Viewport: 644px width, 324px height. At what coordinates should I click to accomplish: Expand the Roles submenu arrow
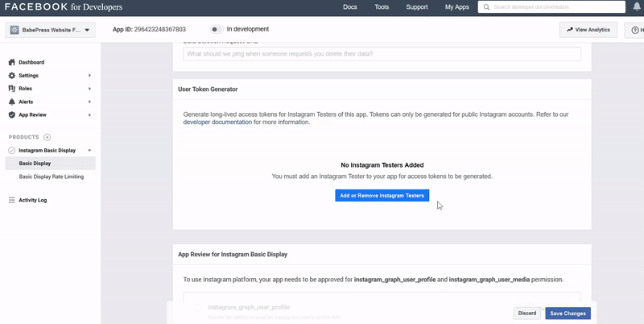tap(89, 89)
